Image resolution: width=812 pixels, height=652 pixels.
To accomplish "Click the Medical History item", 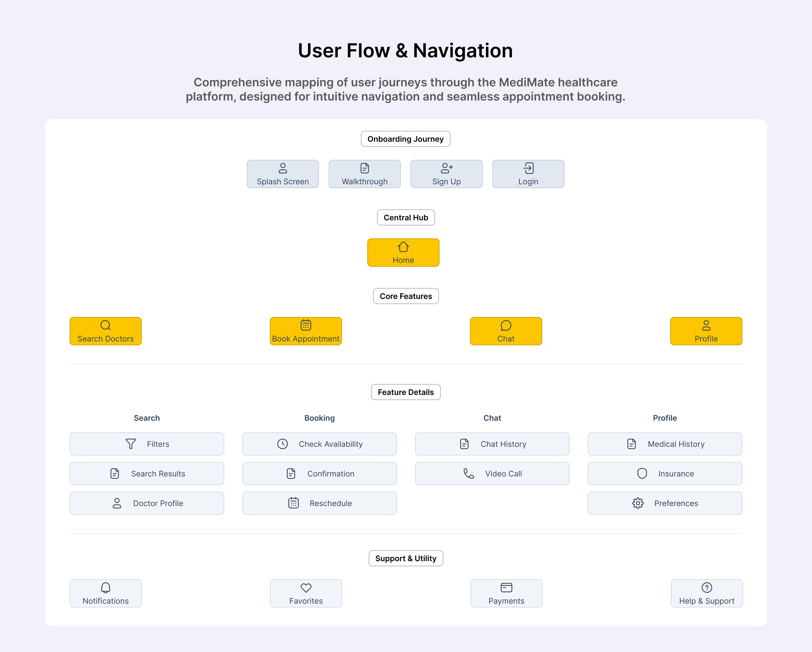I will [665, 444].
